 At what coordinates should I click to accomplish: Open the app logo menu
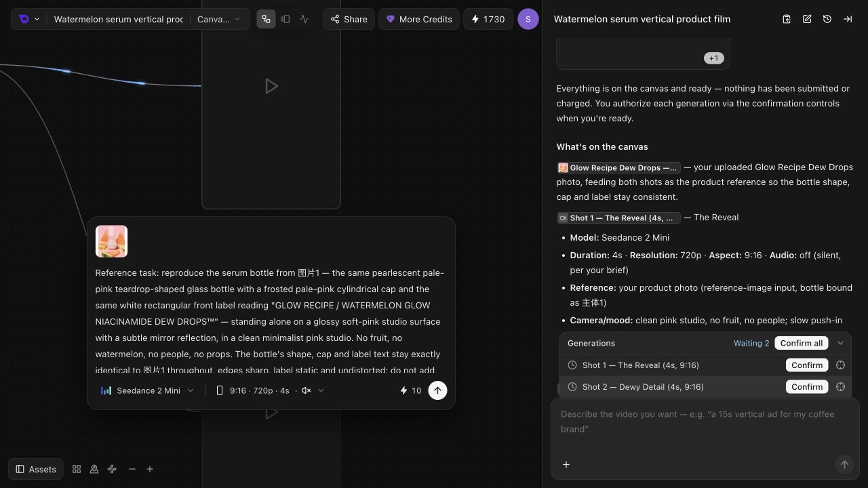coord(28,19)
